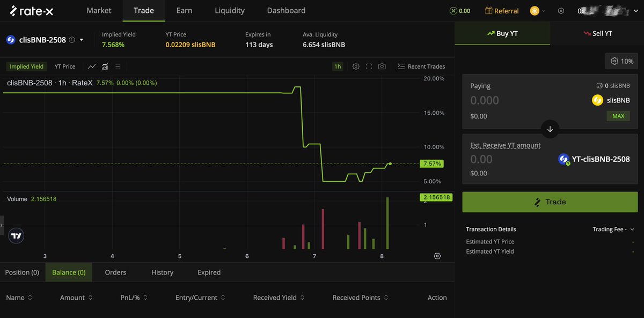Click the swap direction arrow
The image size is (644, 318).
click(550, 129)
